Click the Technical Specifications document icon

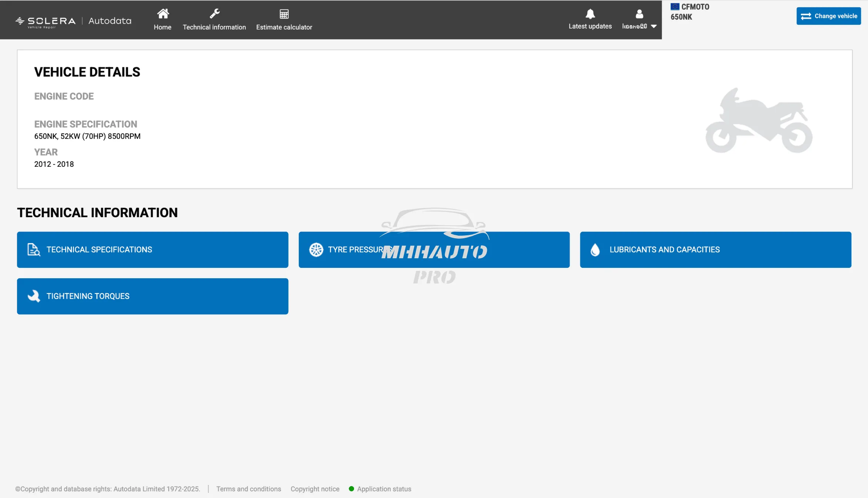34,250
